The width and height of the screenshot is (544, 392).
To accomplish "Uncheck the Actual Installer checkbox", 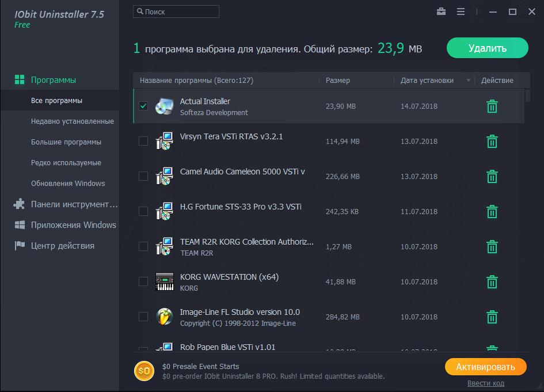I will click(x=143, y=106).
